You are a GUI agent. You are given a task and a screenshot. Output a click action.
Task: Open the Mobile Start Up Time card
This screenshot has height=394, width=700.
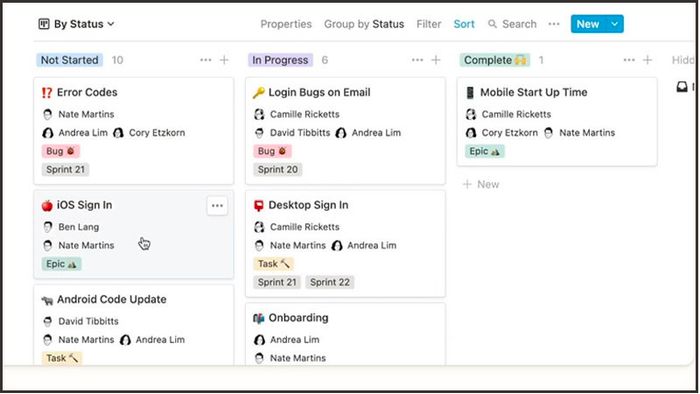(557, 121)
